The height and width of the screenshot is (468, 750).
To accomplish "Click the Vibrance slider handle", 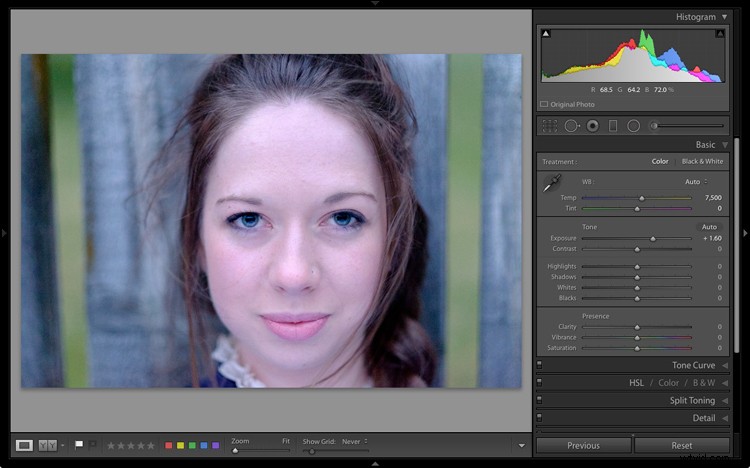I will click(x=637, y=338).
